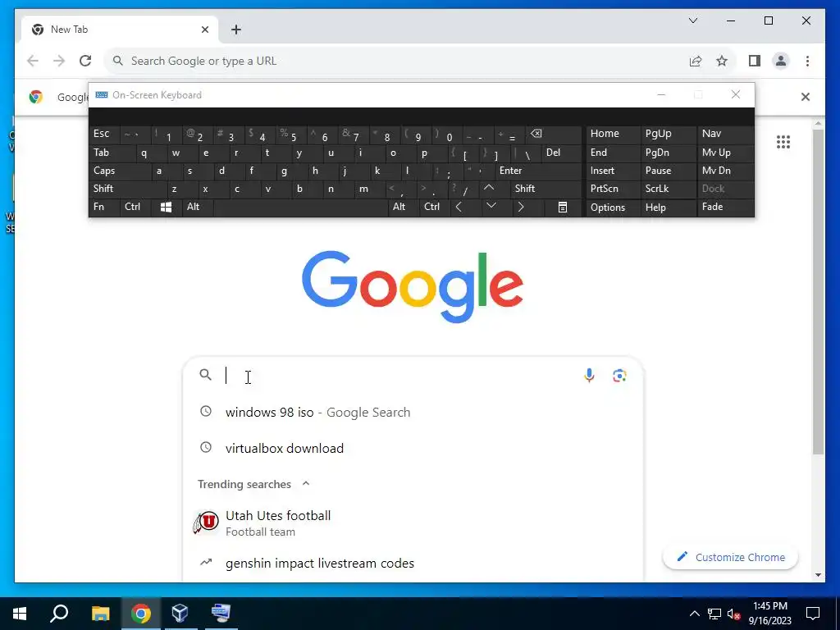Select genshin impact livestream codes suggestion
Screen dimensions: 840x630
tap(413, 563)
